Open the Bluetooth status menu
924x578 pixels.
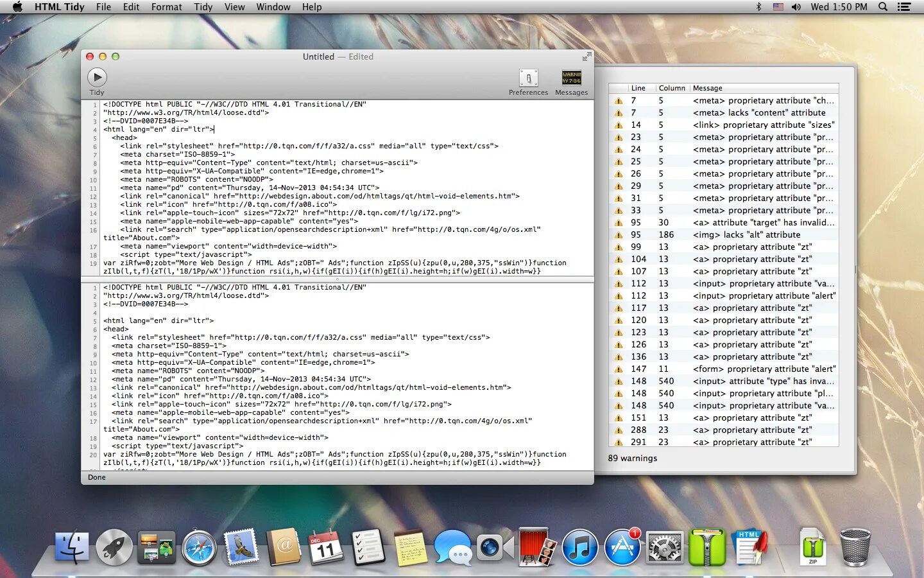[758, 6]
